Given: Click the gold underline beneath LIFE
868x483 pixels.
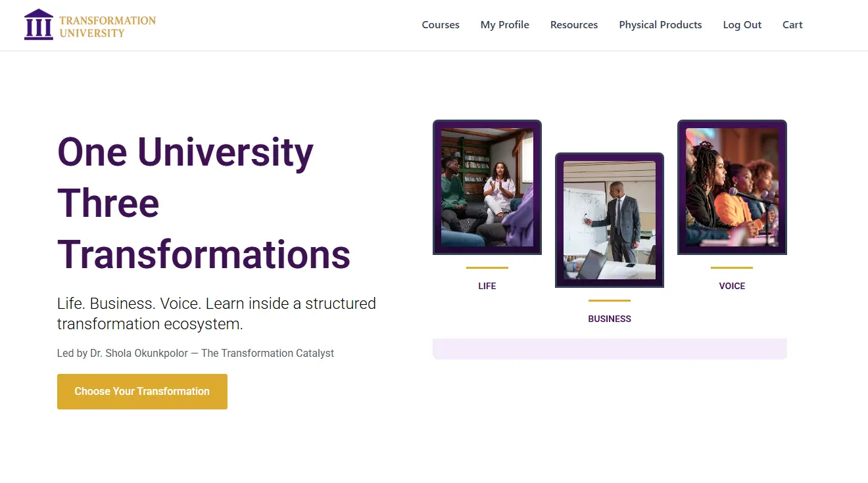Looking at the screenshot, I should 487,268.
